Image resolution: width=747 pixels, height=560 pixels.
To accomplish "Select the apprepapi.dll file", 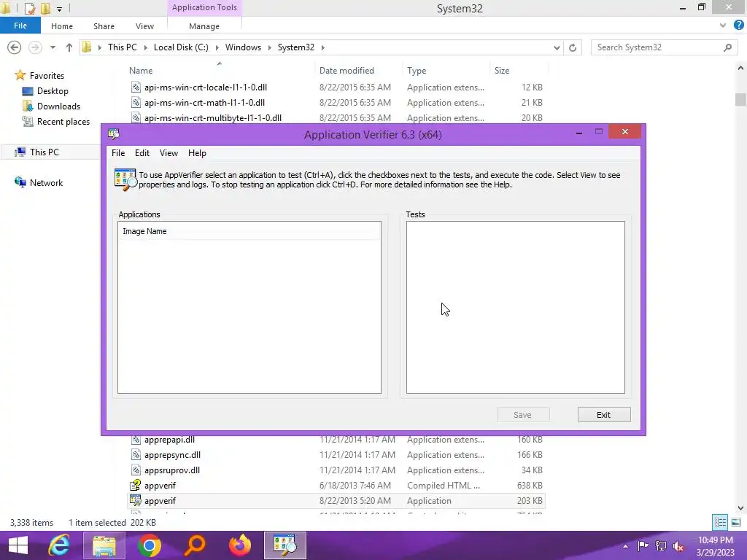I will [169, 440].
